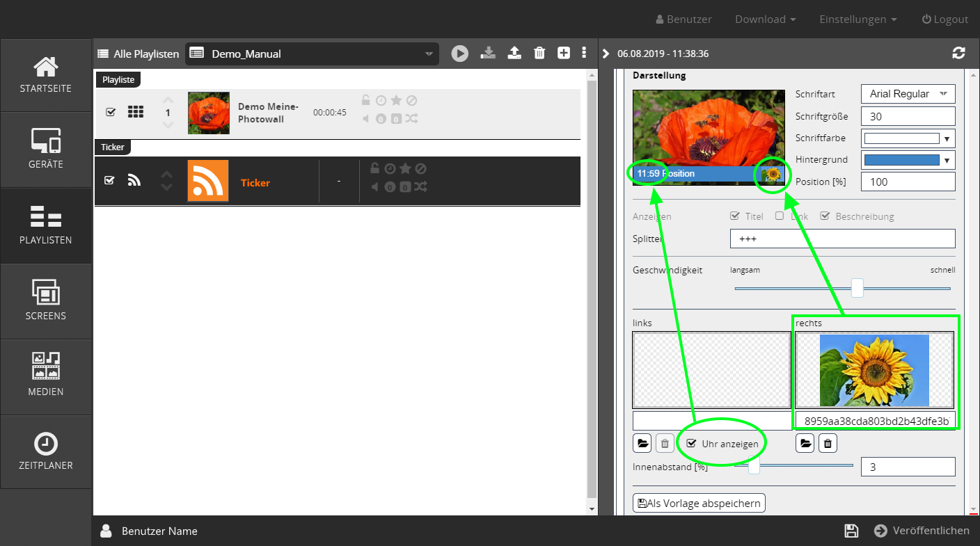Click Als Vorlage abspeichern button
Screen dimensions: 980x546
coord(699,503)
